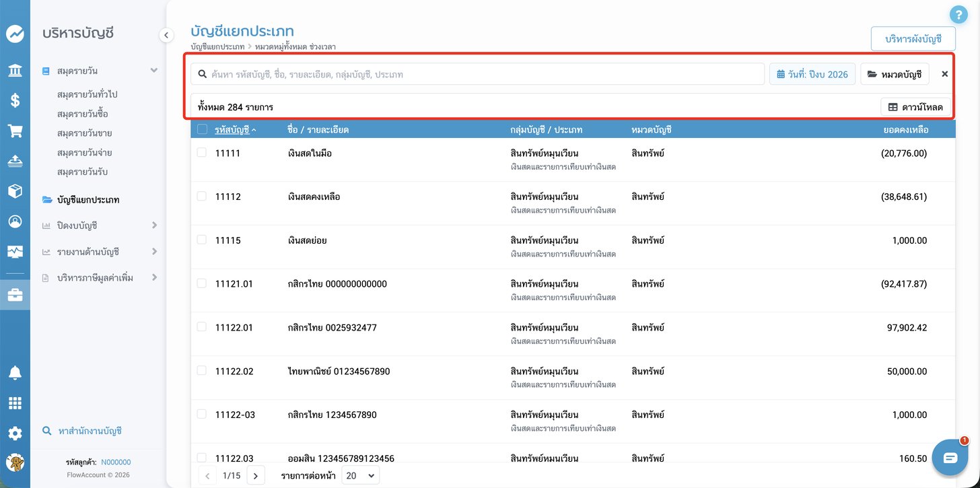Open สมุดรายวันซื้อ in the sidebar
Screen dimensions: 980x488
83,114
